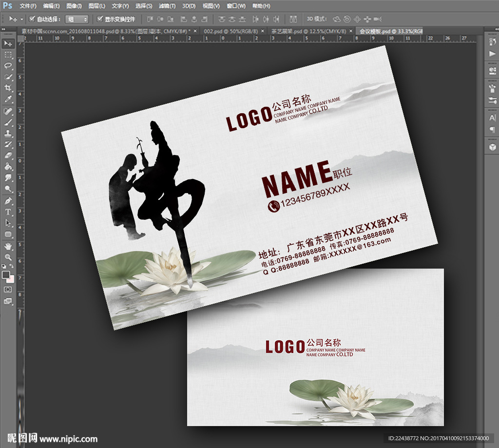Screen dimensions: 499x448
Task: Close the 002.psd document tab
Action: pos(263,31)
